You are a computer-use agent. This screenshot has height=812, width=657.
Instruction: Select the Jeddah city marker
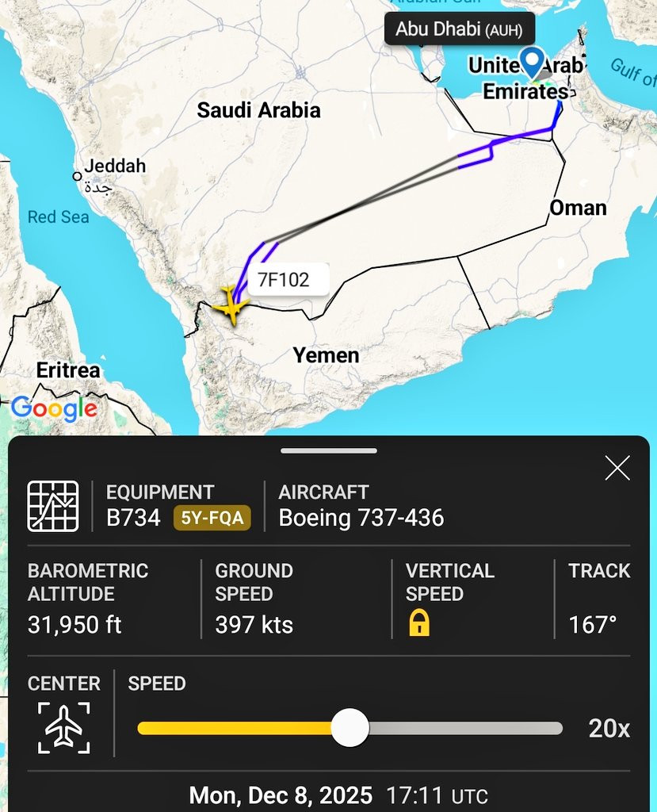77,176
